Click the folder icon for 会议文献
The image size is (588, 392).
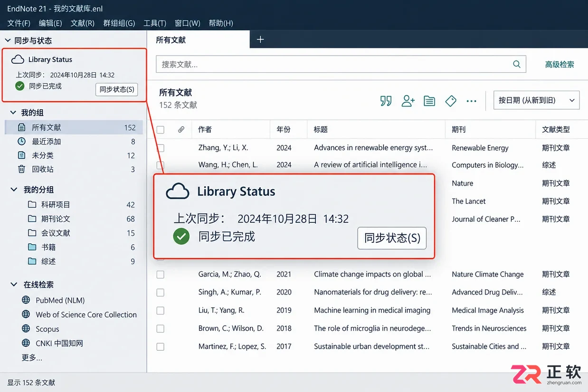tap(32, 233)
